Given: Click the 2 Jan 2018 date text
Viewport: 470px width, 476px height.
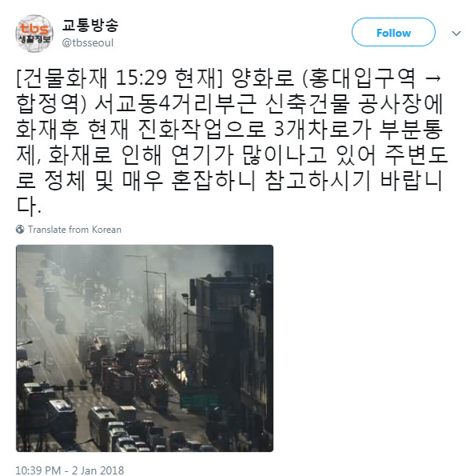Looking at the screenshot, I should pyautogui.click(x=98, y=470).
